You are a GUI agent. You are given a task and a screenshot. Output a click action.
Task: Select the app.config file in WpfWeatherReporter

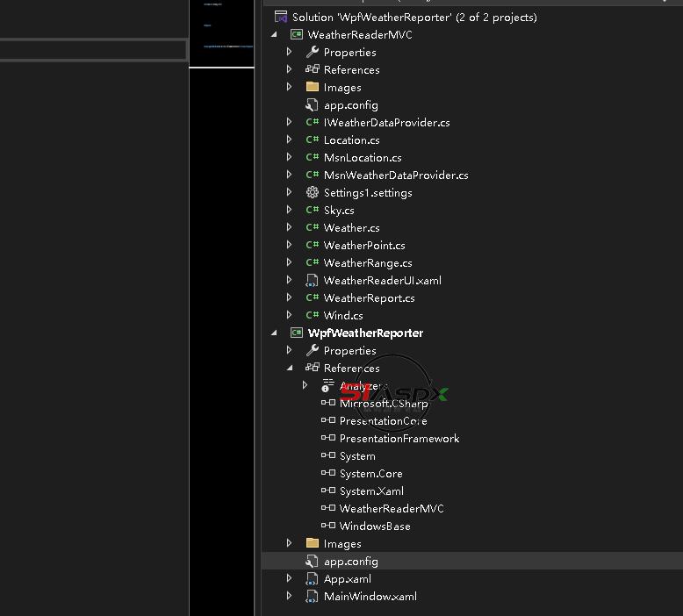coord(350,562)
